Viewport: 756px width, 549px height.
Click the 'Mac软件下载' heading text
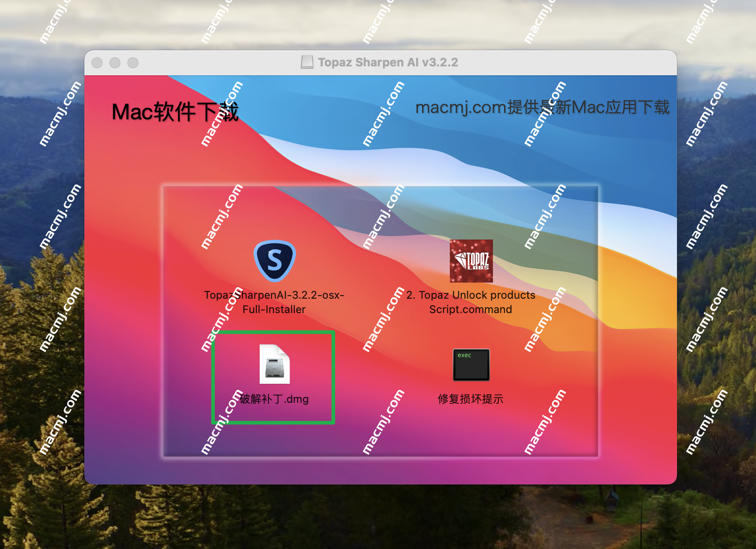point(175,112)
